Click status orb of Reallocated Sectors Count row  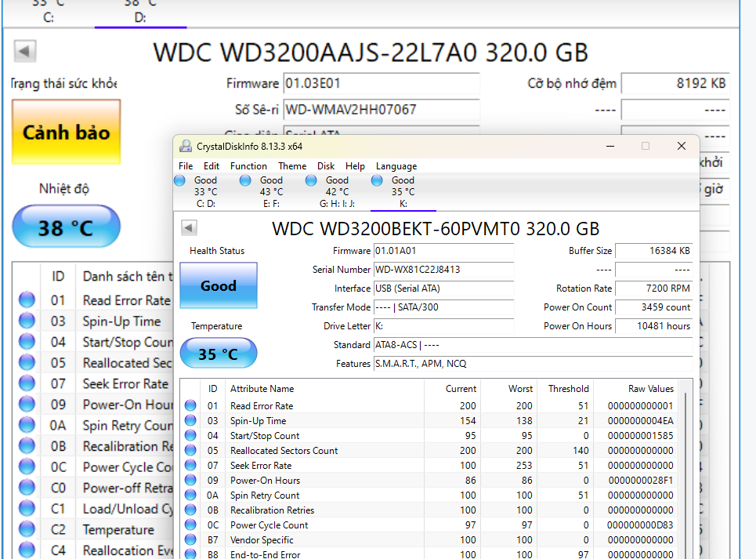pyautogui.click(x=190, y=451)
